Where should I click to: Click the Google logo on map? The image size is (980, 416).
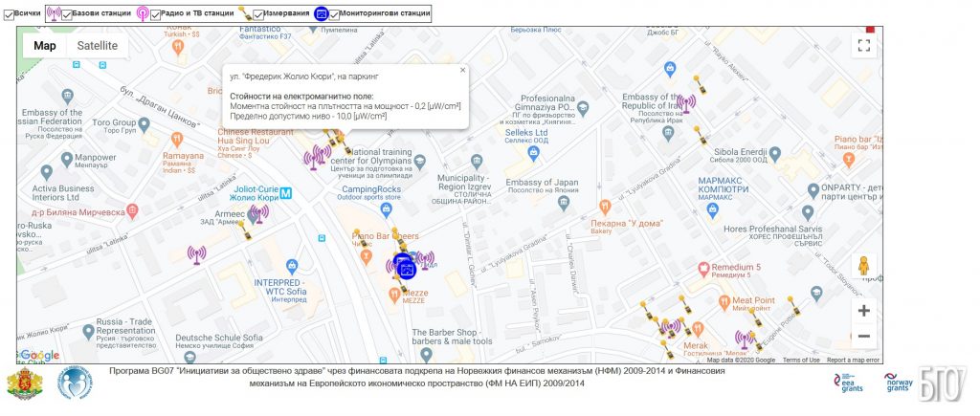38,356
